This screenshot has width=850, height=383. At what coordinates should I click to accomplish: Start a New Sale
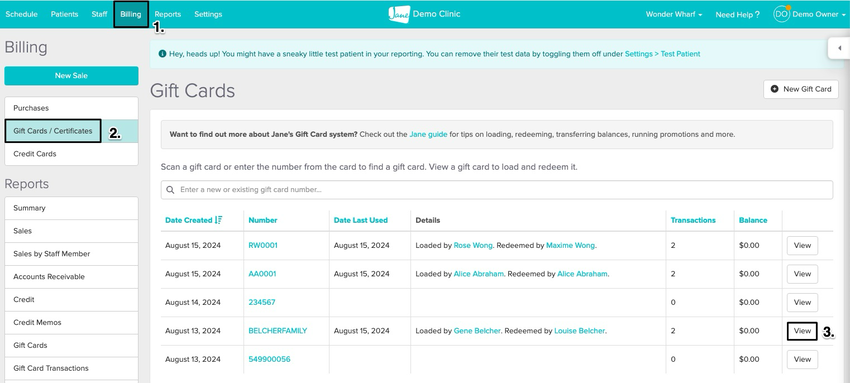tap(71, 76)
